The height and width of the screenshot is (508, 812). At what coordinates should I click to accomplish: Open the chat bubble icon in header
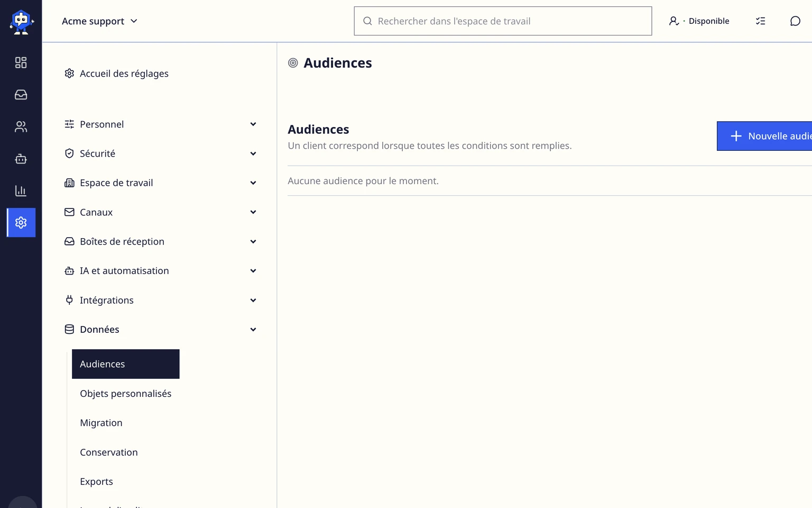pos(795,21)
